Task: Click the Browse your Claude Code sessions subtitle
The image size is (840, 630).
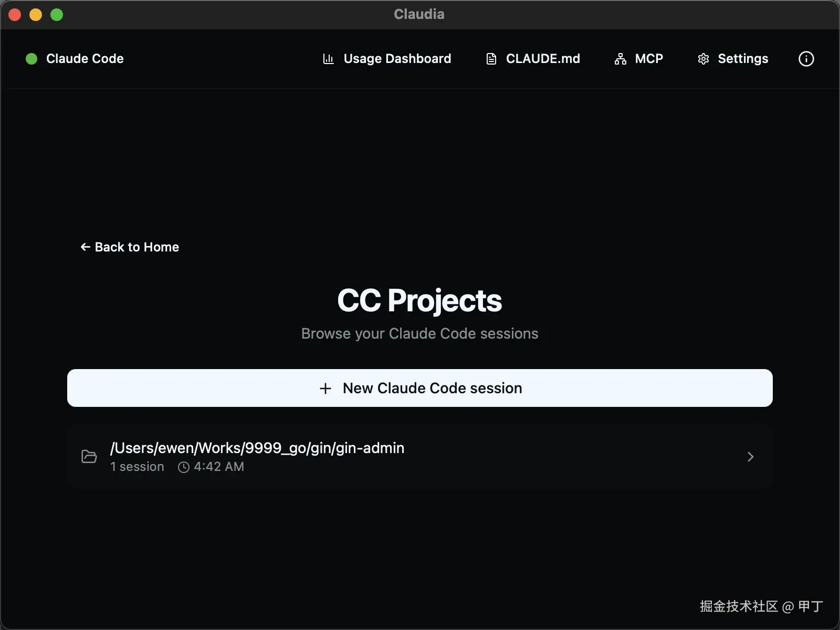Action: tap(419, 334)
